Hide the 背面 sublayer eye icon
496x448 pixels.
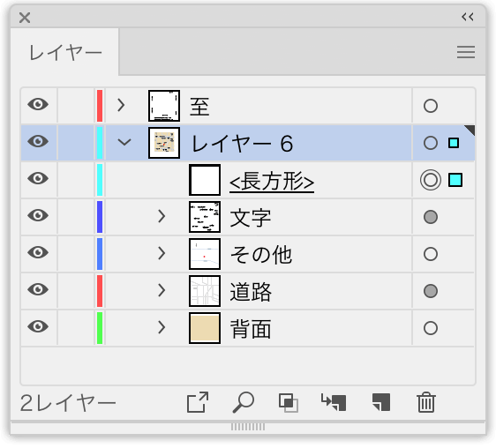38,326
